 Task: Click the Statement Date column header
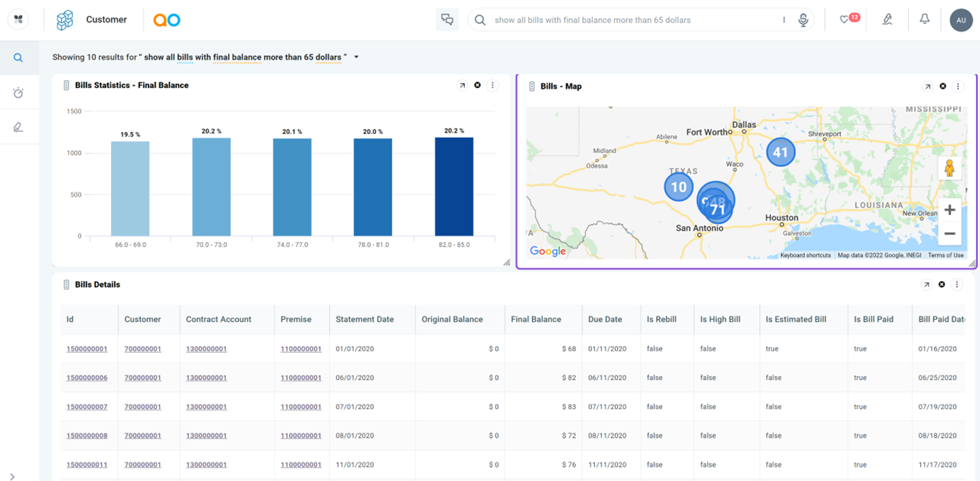pyautogui.click(x=364, y=319)
